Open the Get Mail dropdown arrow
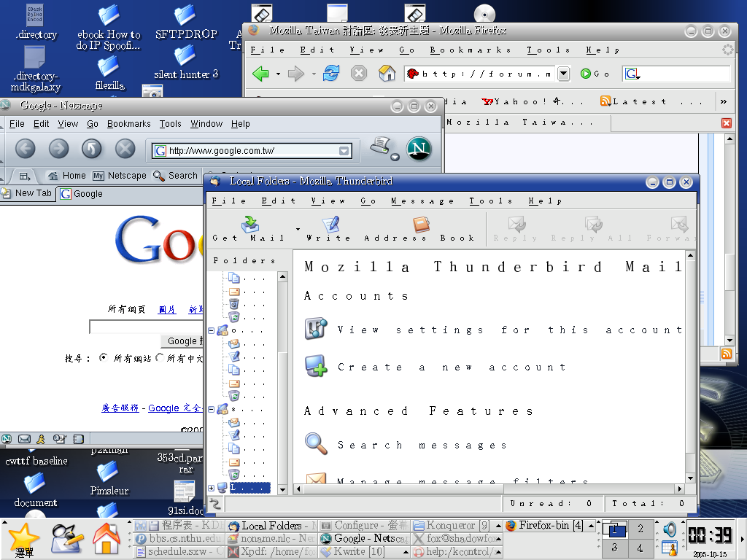 (297, 229)
